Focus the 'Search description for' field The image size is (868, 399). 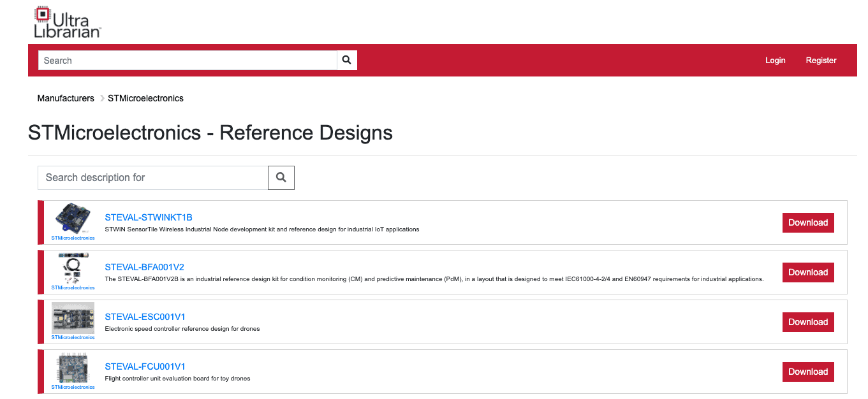[153, 178]
